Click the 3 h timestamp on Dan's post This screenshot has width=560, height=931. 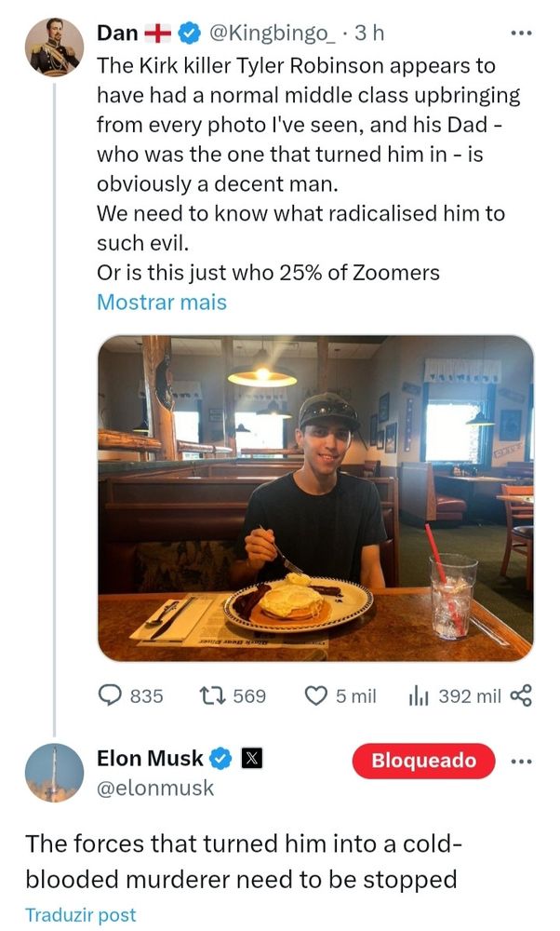point(371,34)
